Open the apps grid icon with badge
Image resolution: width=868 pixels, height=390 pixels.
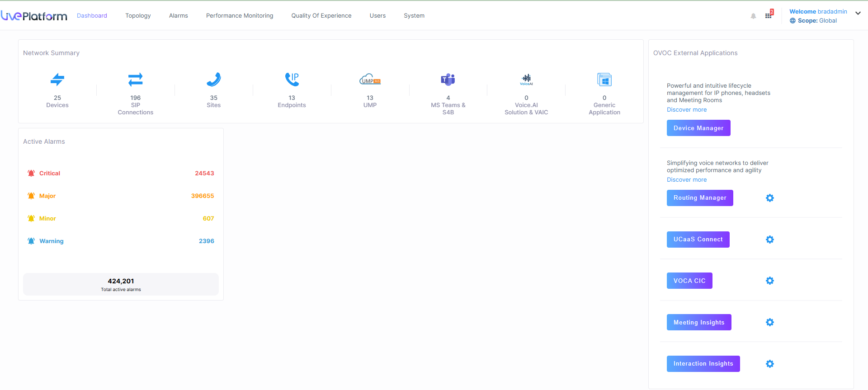(769, 16)
